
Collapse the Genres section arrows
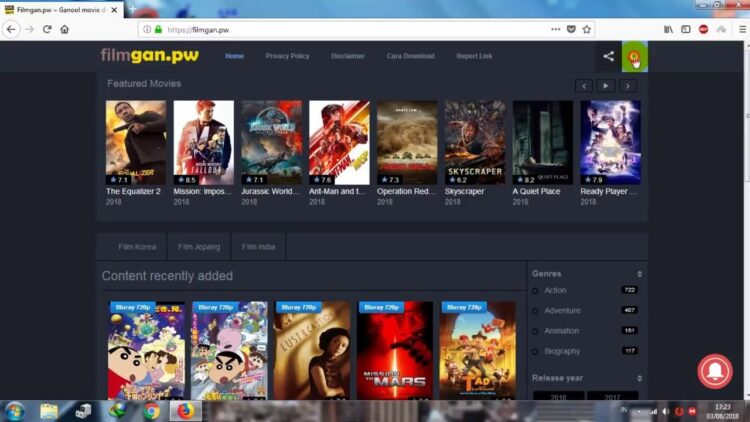640,274
